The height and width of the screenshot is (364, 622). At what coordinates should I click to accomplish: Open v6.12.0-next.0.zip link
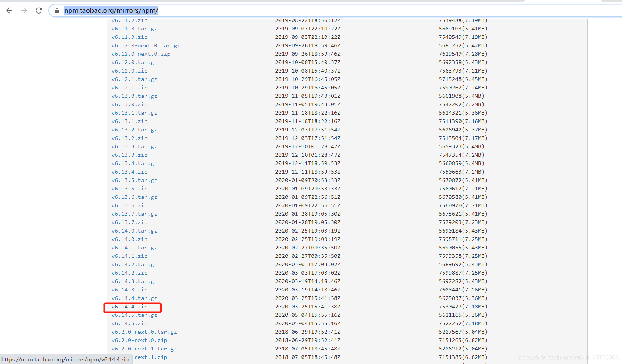coord(141,54)
